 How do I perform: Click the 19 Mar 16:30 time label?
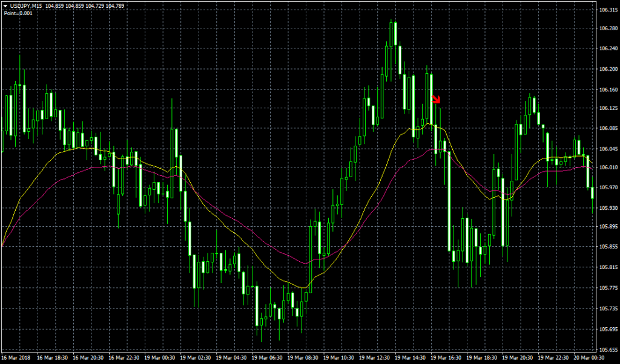[446, 358]
